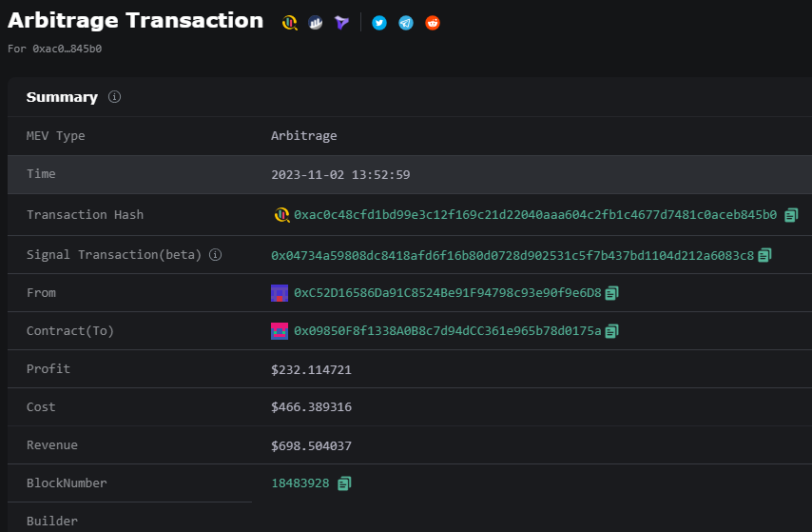The image size is (812, 532).
Task: Click the Revenue row label
Action: coord(52,444)
